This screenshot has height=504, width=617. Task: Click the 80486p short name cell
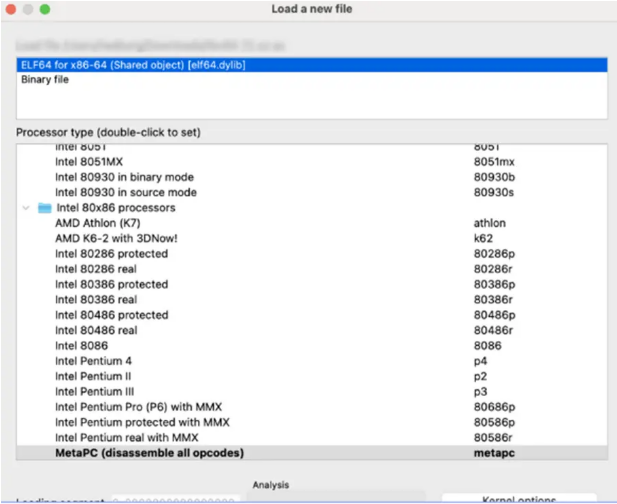click(x=494, y=315)
